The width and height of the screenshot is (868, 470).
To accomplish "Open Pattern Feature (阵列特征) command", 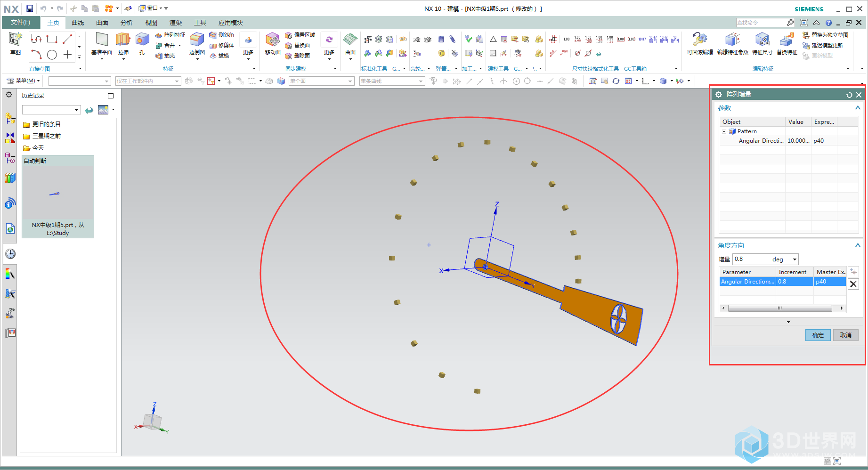I will coord(170,35).
